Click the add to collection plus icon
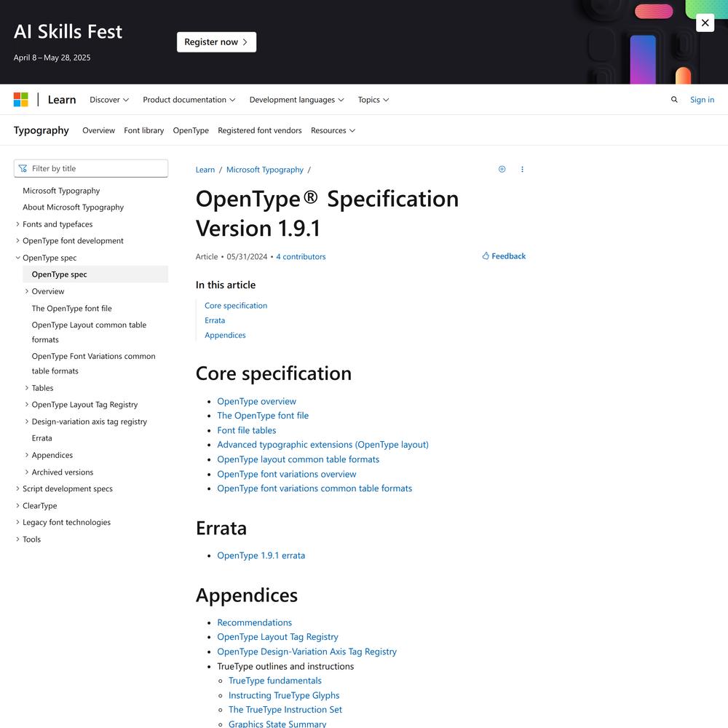728x728 pixels. 502,169
